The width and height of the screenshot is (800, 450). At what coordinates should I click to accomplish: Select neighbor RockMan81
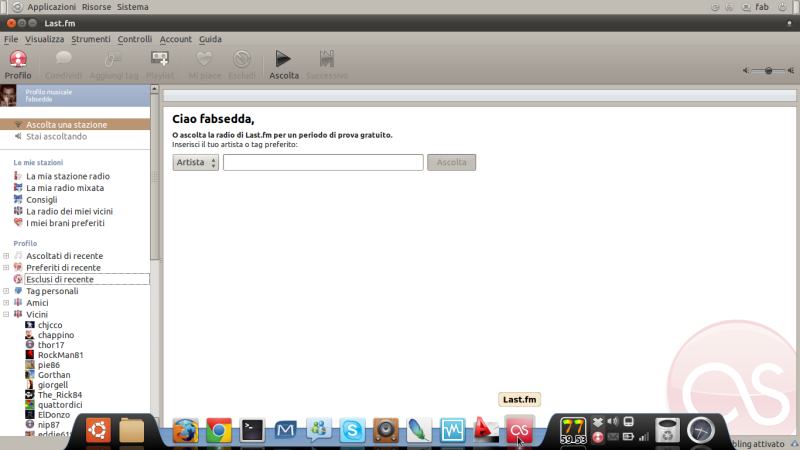60,355
